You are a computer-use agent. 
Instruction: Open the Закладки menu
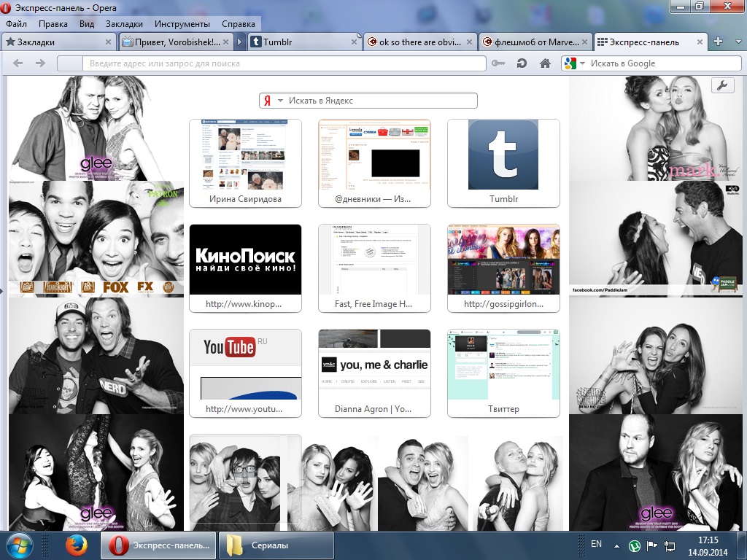point(124,24)
